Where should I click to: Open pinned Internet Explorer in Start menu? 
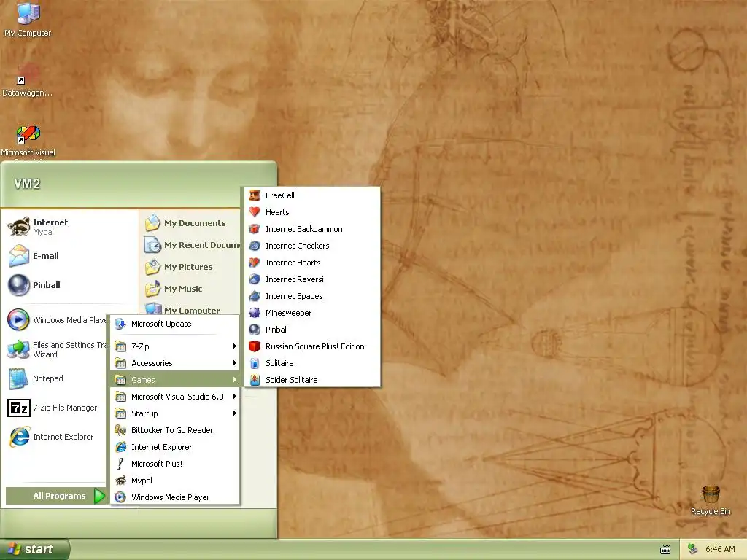tap(55, 437)
